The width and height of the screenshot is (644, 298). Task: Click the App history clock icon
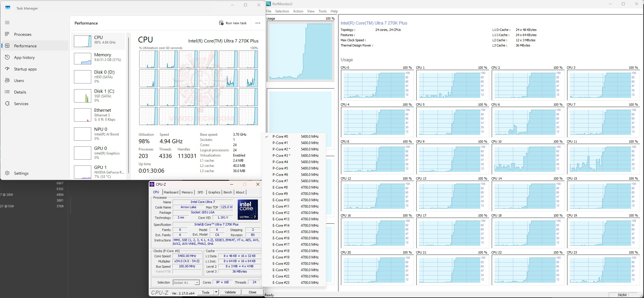[x=7, y=57]
